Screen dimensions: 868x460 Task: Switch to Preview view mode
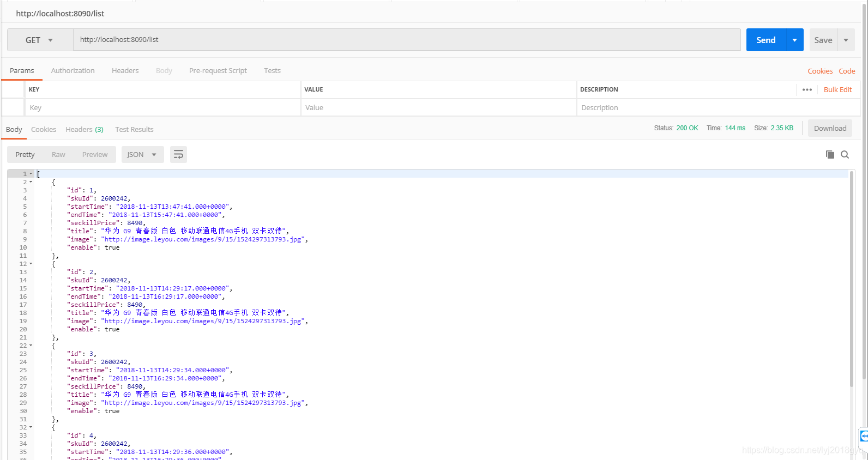tap(95, 155)
